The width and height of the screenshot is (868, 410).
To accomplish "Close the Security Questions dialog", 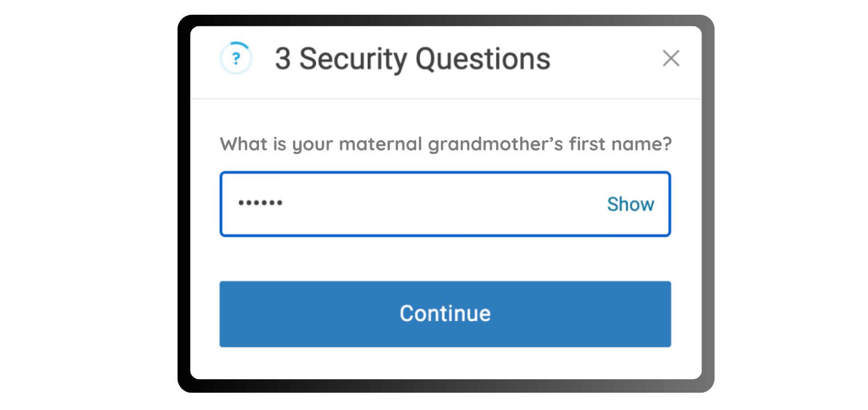I will (671, 58).
